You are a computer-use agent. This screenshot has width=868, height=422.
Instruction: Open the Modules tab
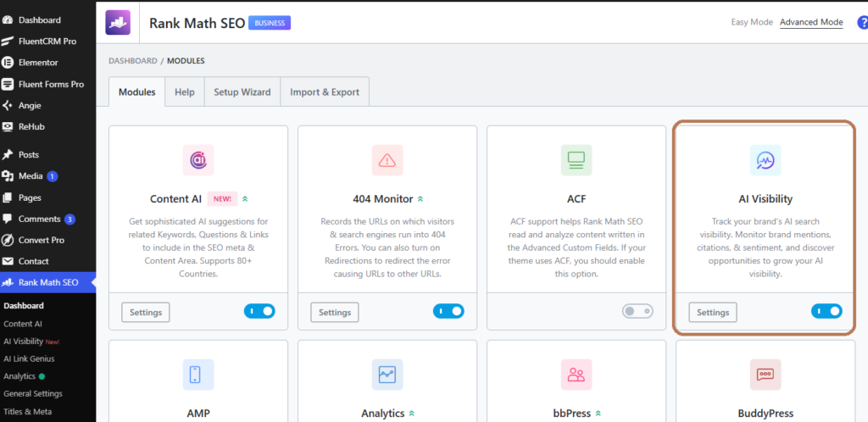(x=136, y=92)
